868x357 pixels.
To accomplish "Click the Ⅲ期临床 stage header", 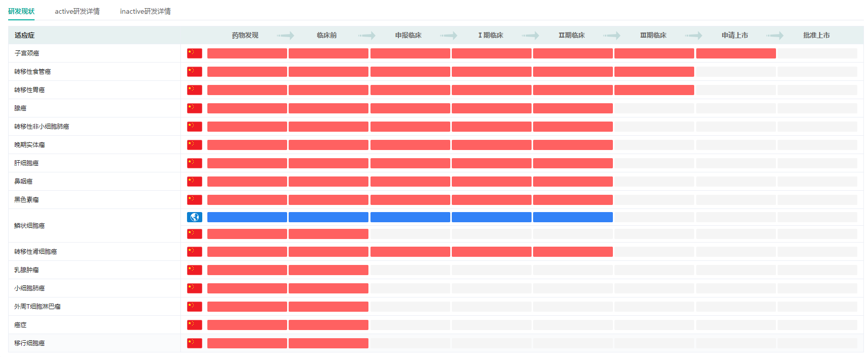I will [x=654, y=35].
